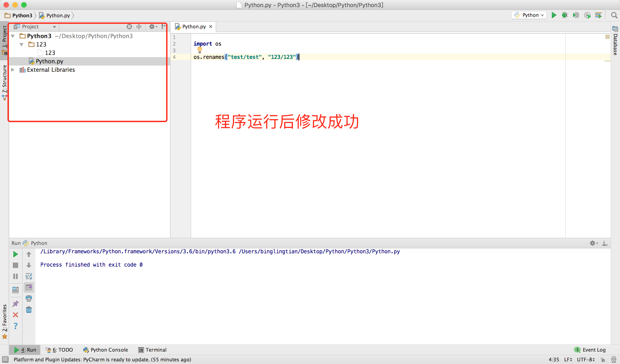Click the Debug bug icon
620x364 pixels.
(565, 15)
